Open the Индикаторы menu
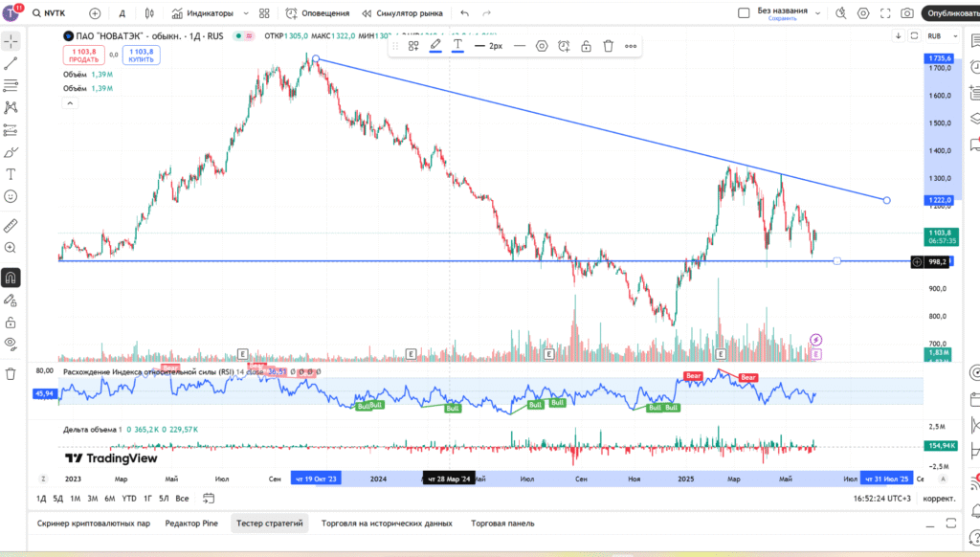Viewport: 980px width, 557px height. [203, 13]
